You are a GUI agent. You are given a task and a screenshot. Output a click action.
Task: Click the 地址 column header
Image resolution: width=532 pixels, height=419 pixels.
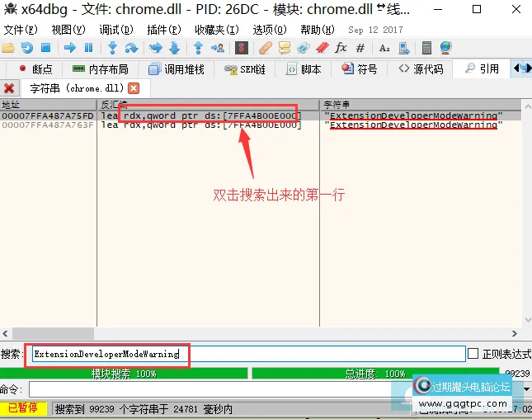click(48, 105)
